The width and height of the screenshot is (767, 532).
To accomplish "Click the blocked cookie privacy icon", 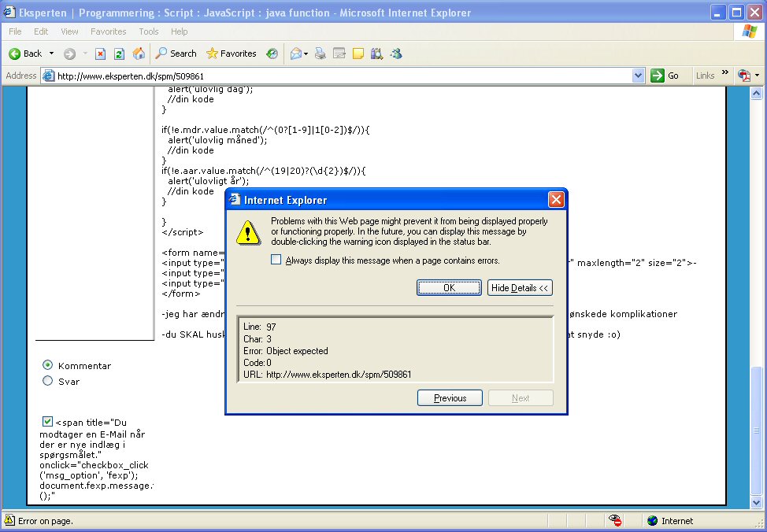I will click(x=615, y=521).
